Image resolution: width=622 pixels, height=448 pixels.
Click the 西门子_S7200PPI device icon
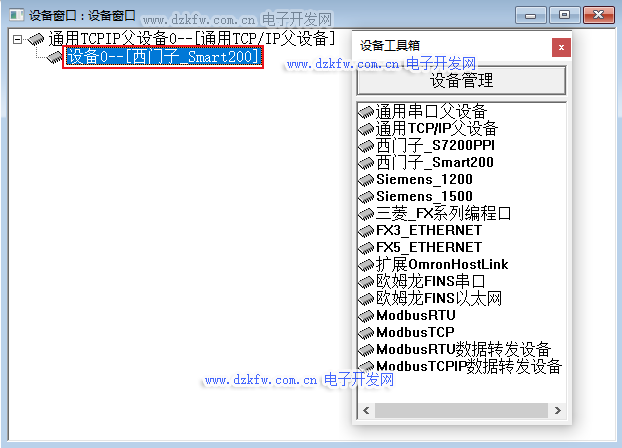pyautogui.click(x=366, y=146)
